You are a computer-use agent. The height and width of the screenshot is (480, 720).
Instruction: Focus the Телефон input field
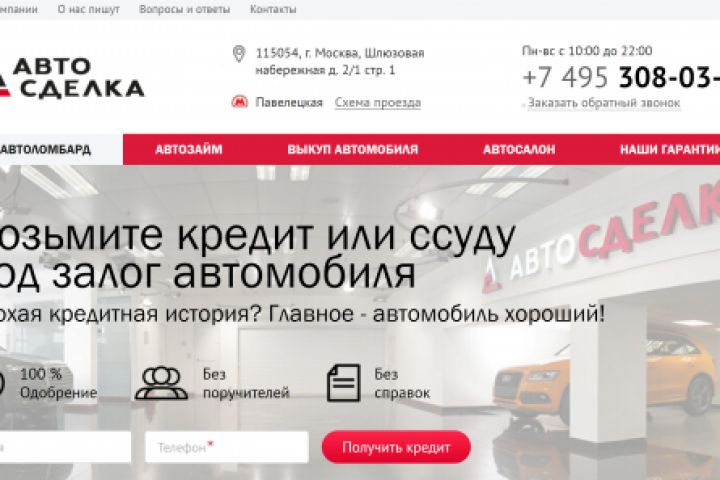pos(227,447)
